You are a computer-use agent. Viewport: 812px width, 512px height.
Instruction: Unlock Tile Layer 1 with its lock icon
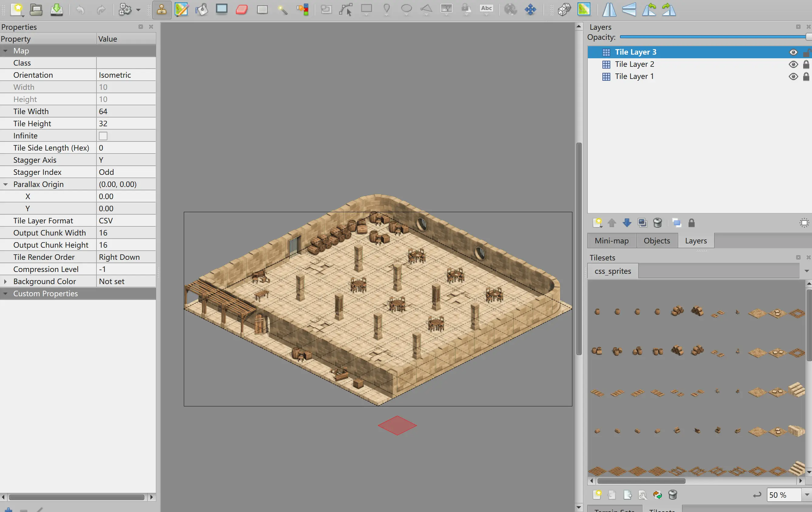click(806, 76)
